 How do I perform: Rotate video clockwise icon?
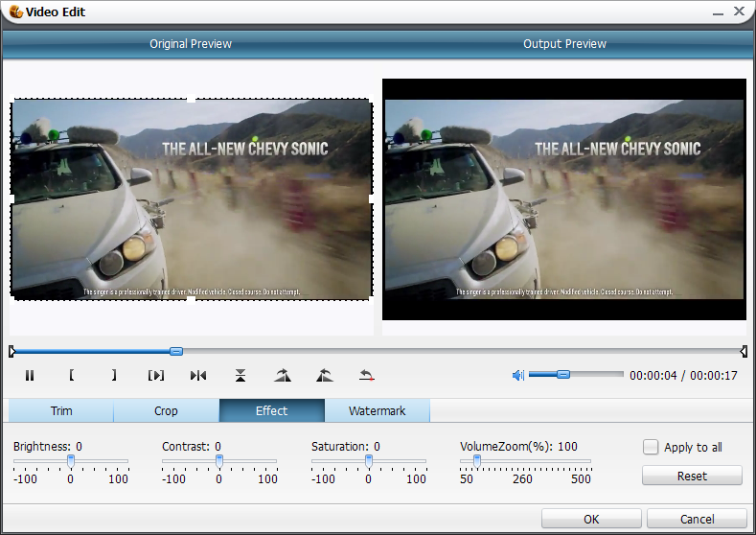point(283,375)
